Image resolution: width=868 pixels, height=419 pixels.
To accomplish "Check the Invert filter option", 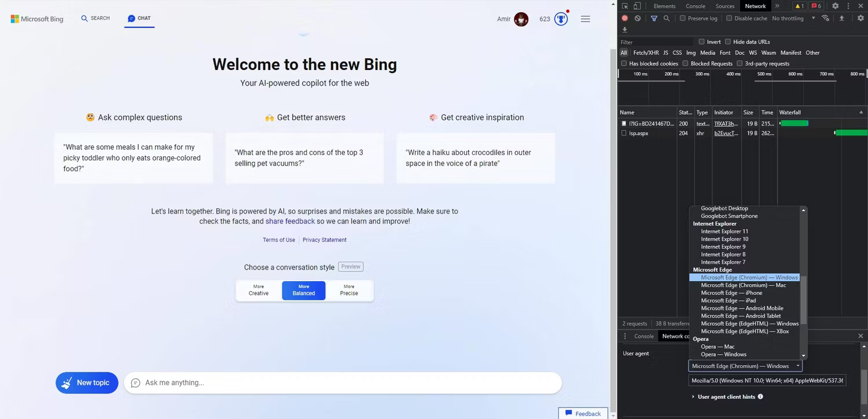I will 701,42.
